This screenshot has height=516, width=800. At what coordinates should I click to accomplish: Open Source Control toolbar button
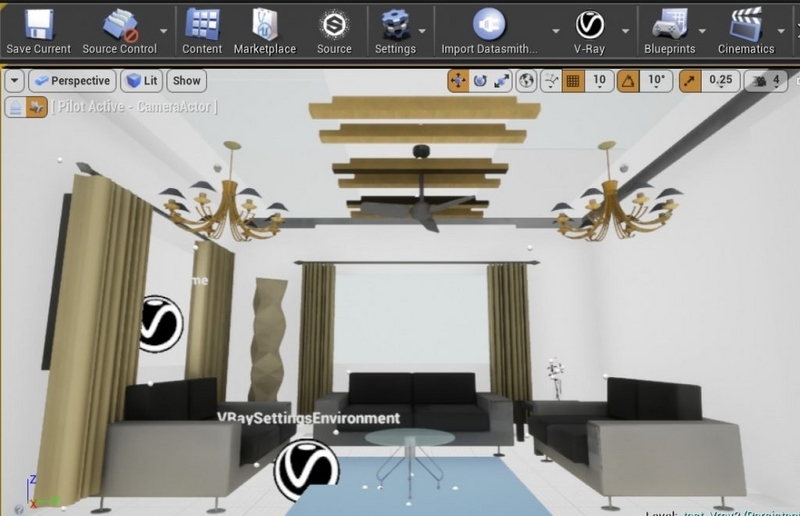tap(119, 32)
